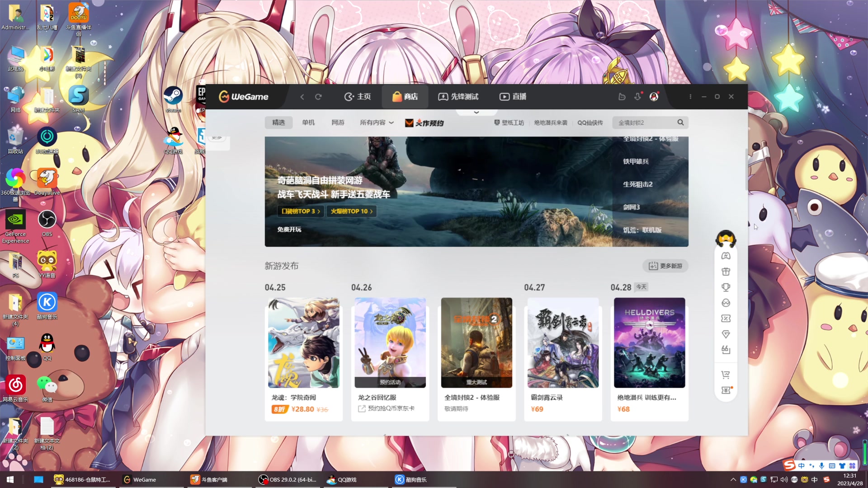
Task: Click the trophy icon in right sidebar
Action: 726,287
